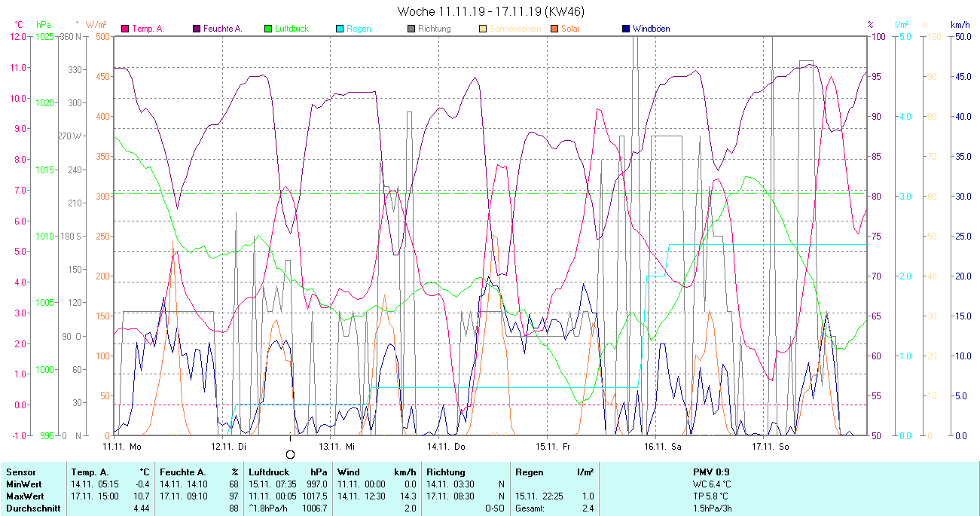Click the 'MaxWert' row label
Viewport: 980px width, 516px height.
(x=25, y=496)
